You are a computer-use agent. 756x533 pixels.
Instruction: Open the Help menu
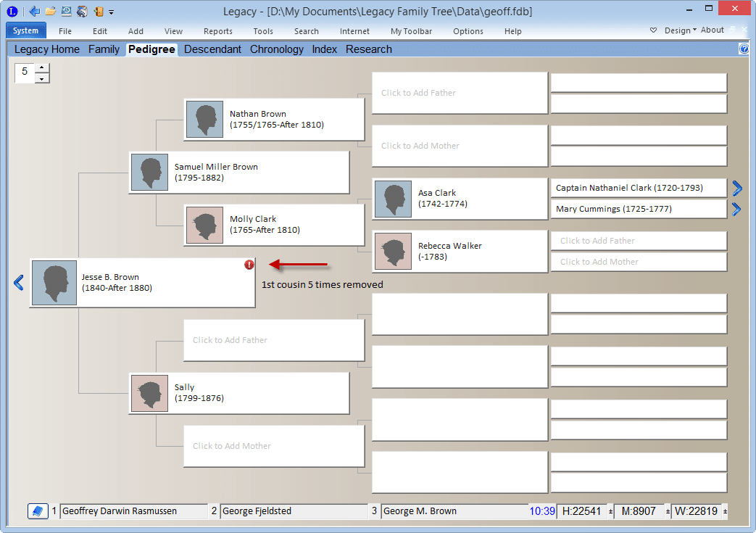(x=513, y=31)
